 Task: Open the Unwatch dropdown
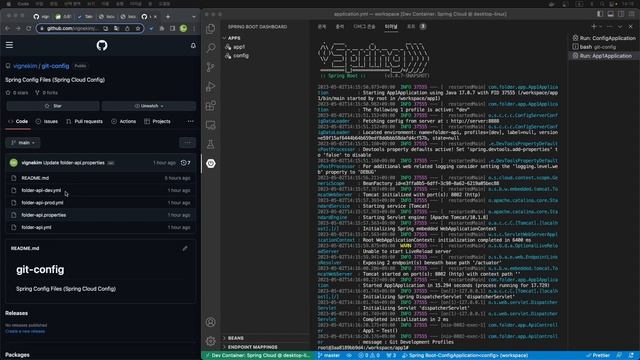tap(149, 106)
